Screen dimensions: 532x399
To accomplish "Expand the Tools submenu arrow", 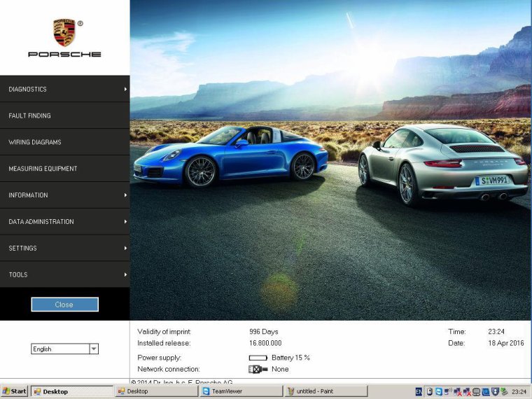I will click(125, 274).
